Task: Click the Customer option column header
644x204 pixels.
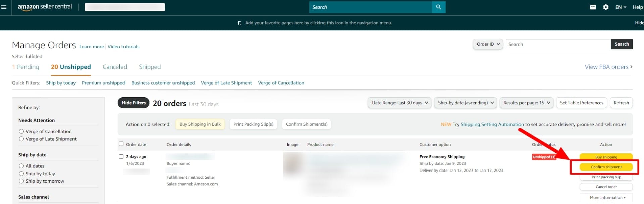Action: pos(435,145)
